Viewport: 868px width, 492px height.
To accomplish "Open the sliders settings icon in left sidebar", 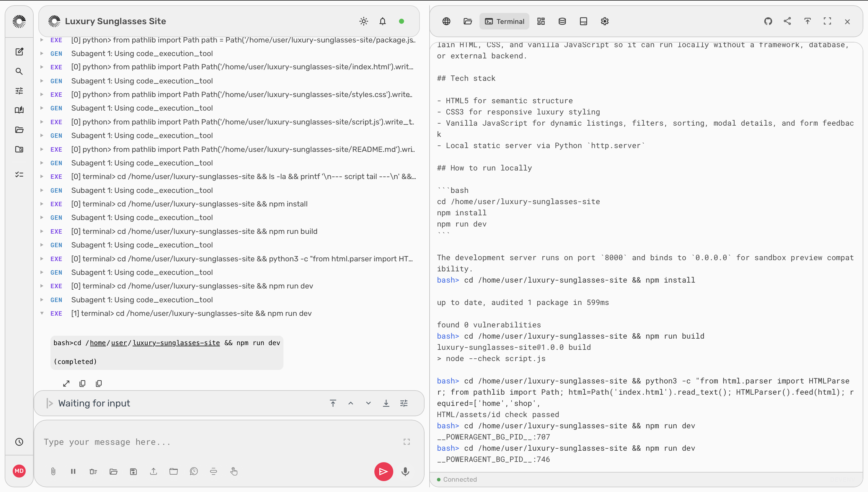I will 19,91.
